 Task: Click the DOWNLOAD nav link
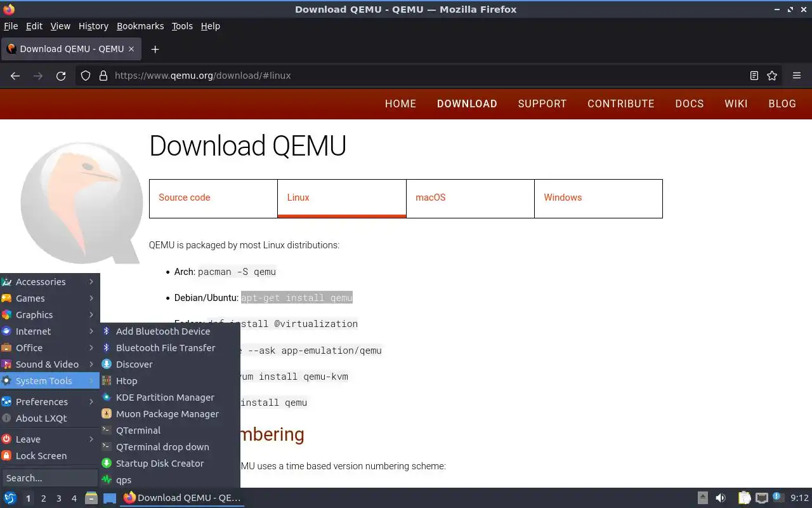tap(467, 104)
